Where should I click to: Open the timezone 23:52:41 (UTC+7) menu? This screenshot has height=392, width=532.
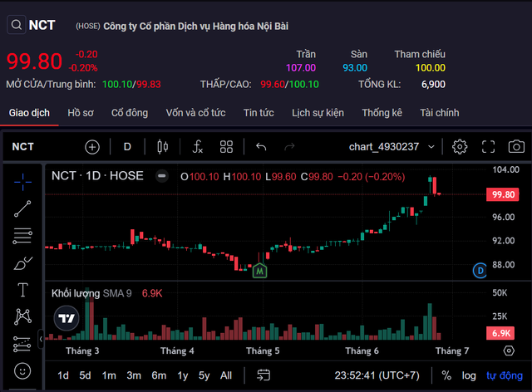pos(377,375)
